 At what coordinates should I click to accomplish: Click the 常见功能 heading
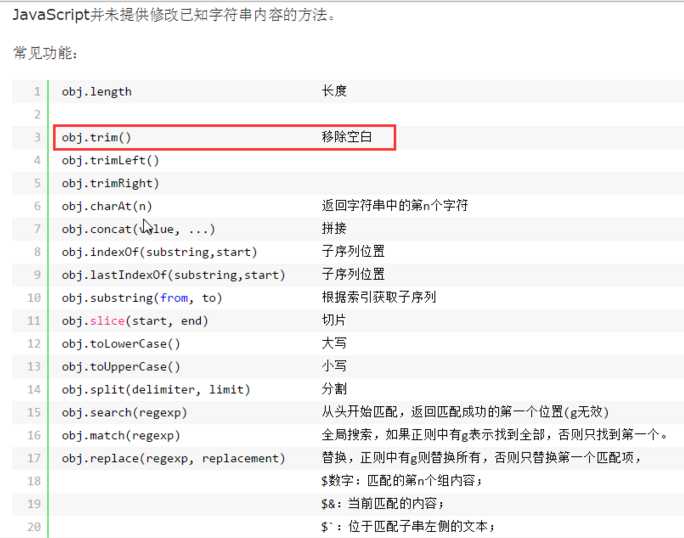click(45, 53)
